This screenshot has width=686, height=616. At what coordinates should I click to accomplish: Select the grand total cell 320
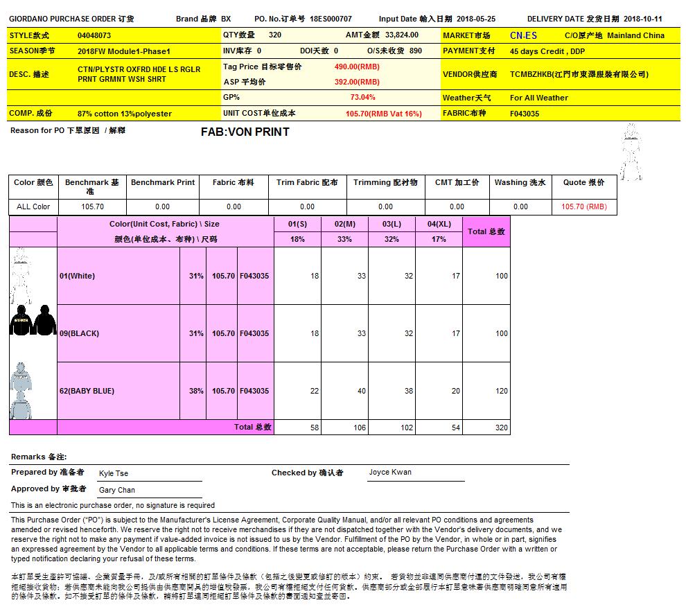pyautogui.click(x=501, y=428)
